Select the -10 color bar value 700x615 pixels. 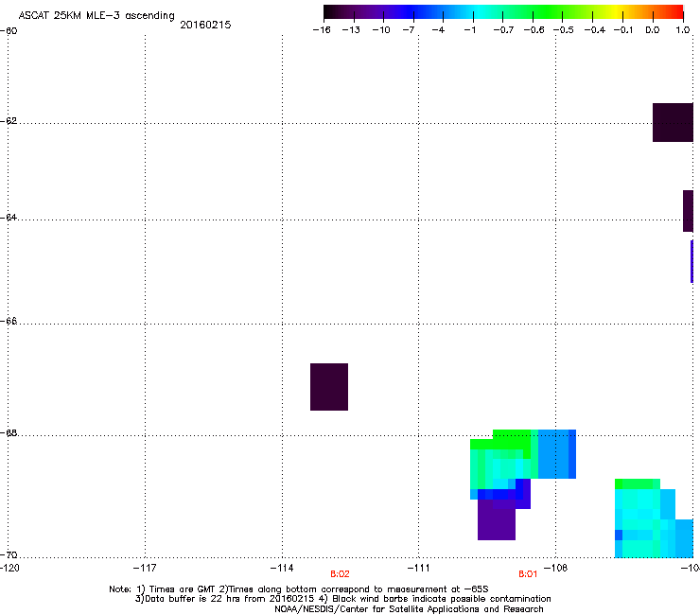point(381,30)
